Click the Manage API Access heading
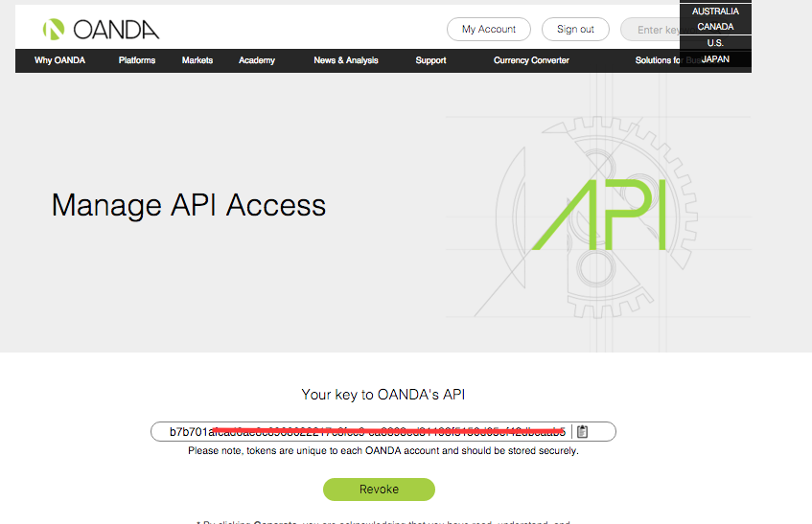 pyautogui.click(x=189, y=205)
